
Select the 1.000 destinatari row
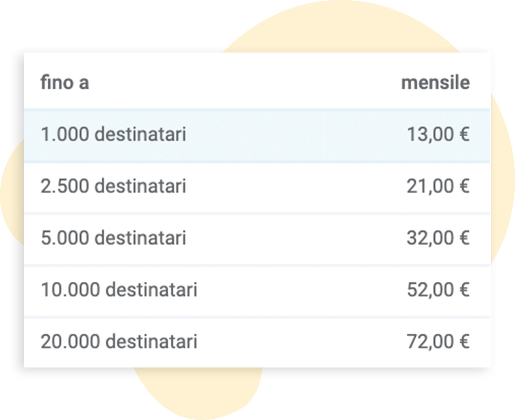coord(257,135)
